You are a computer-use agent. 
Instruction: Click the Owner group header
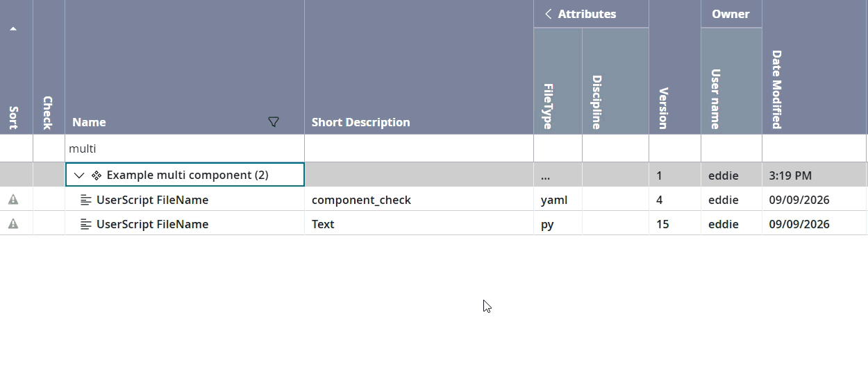pyautogui.click(x=731, y=14)
